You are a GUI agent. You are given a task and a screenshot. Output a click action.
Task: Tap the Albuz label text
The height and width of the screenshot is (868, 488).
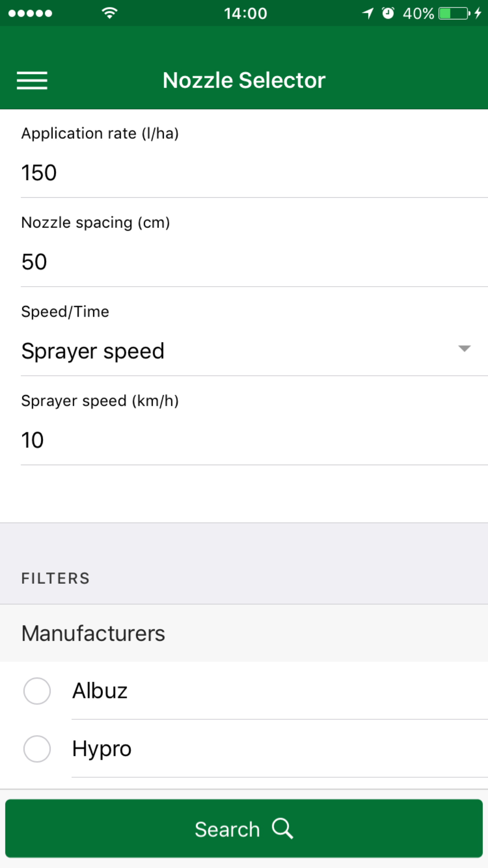point(100,691)
